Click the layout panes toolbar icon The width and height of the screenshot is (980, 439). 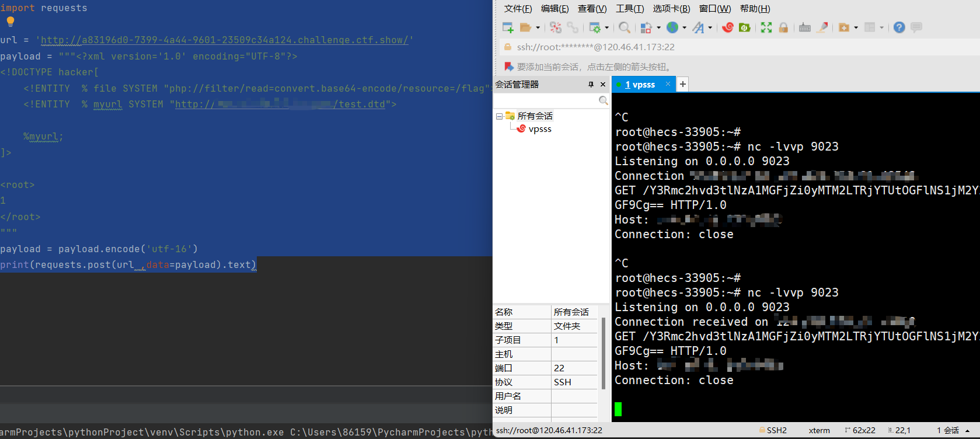point(870,27)
